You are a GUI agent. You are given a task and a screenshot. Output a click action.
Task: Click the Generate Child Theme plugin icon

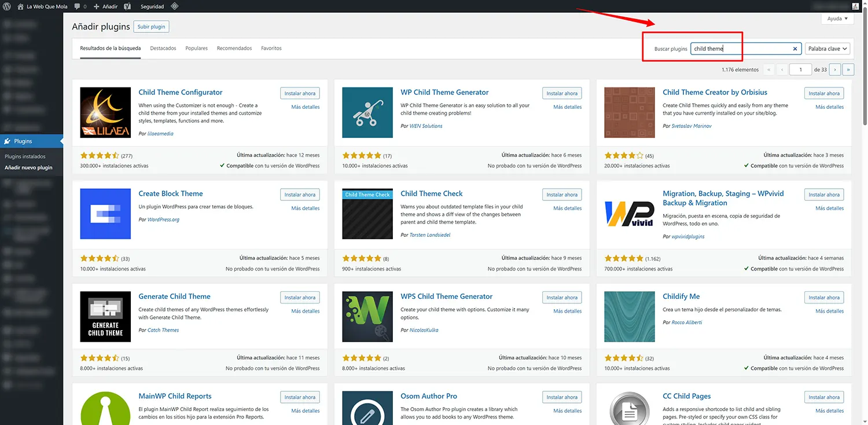[105, 317]
